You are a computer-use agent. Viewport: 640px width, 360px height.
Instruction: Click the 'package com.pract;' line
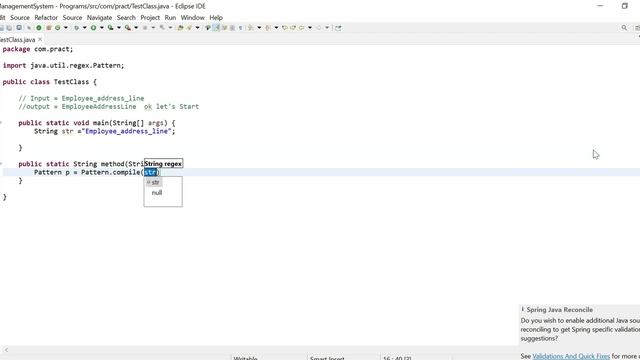click(38, 49)
